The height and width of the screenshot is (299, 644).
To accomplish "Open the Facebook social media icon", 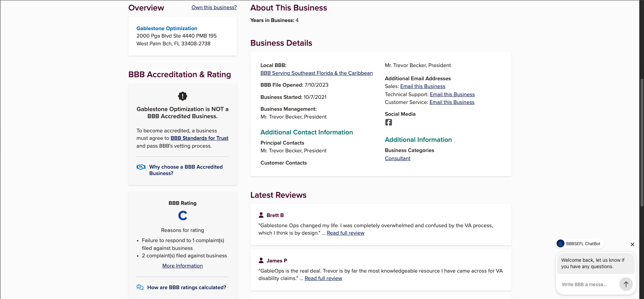I will [388, 122].
